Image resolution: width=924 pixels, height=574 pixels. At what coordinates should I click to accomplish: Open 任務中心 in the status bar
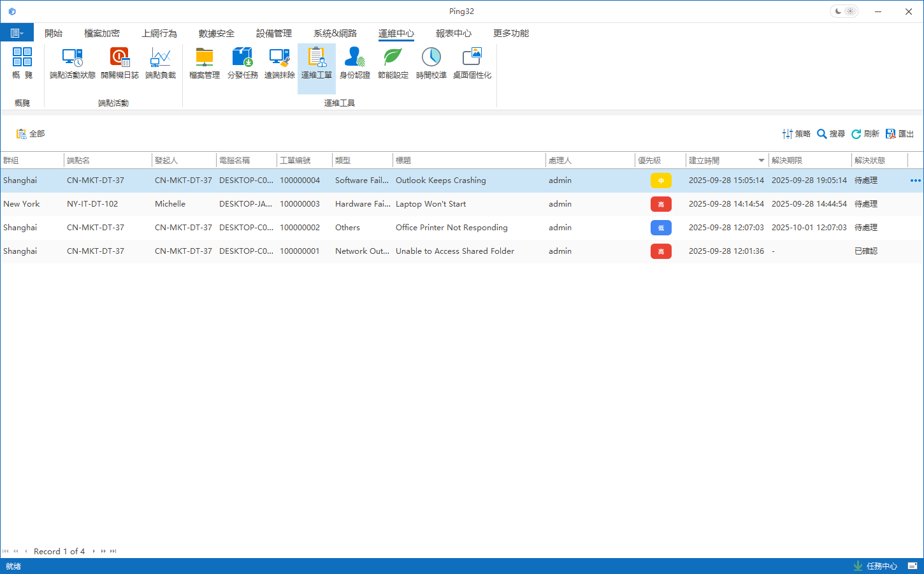tap(876, 566)
